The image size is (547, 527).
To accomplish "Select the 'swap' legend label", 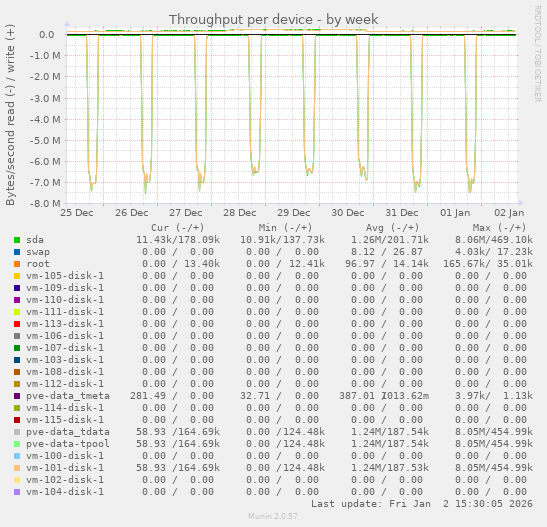I will coord(38,252).
